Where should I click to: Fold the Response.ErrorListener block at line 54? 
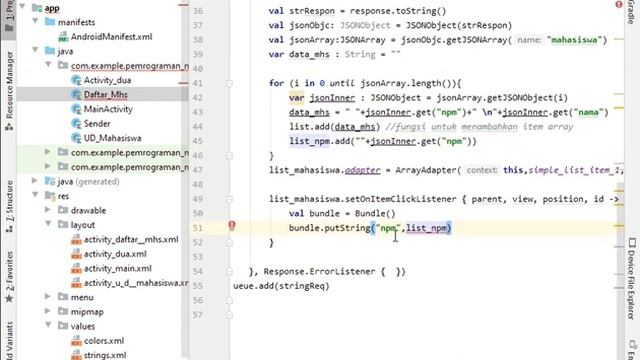pyautogui.click(x=229, y=271)
